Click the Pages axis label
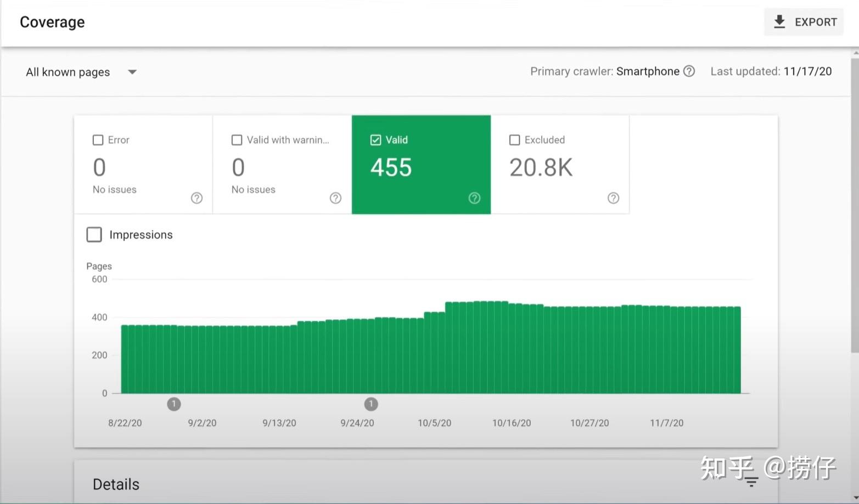Screen dimensions: 859x504 pyautogui.click(x=99, y=266)
